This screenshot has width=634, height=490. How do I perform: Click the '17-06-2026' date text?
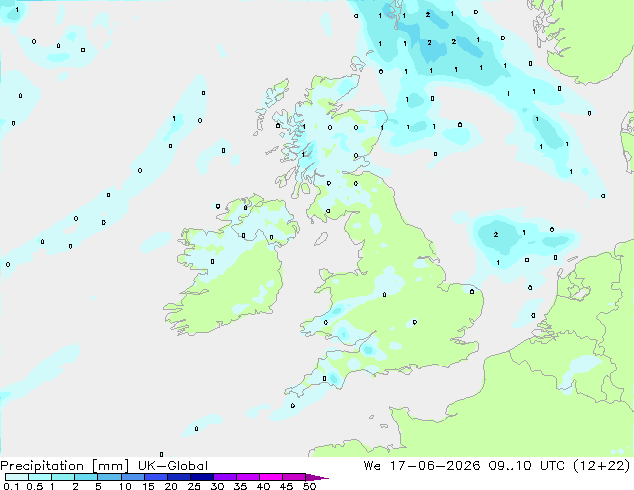tap(435, 466)
